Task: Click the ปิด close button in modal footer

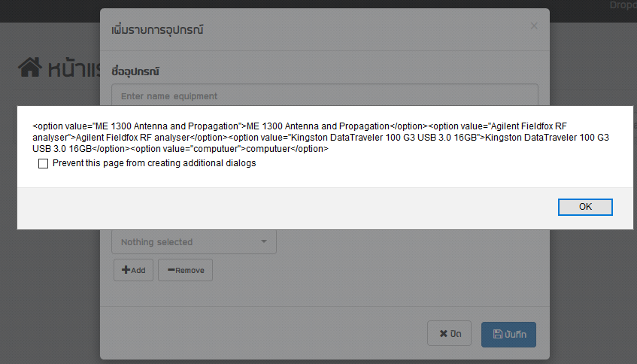Action: 449,333
